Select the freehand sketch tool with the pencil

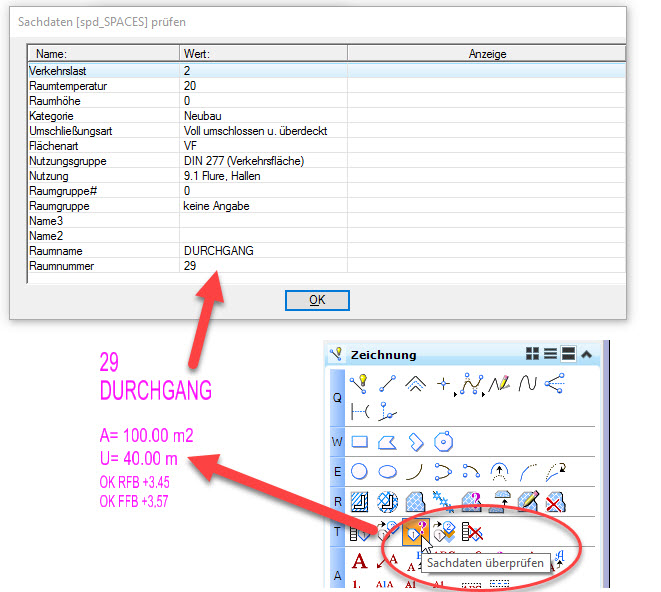(x=500, y=384)
